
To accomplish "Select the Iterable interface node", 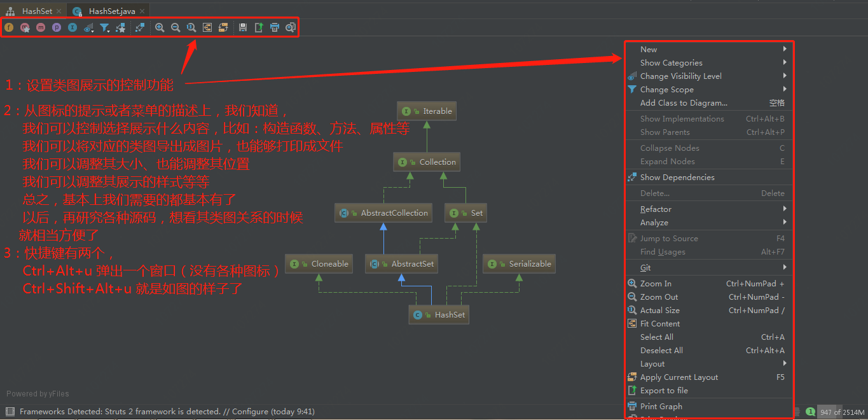I will 427,111.
